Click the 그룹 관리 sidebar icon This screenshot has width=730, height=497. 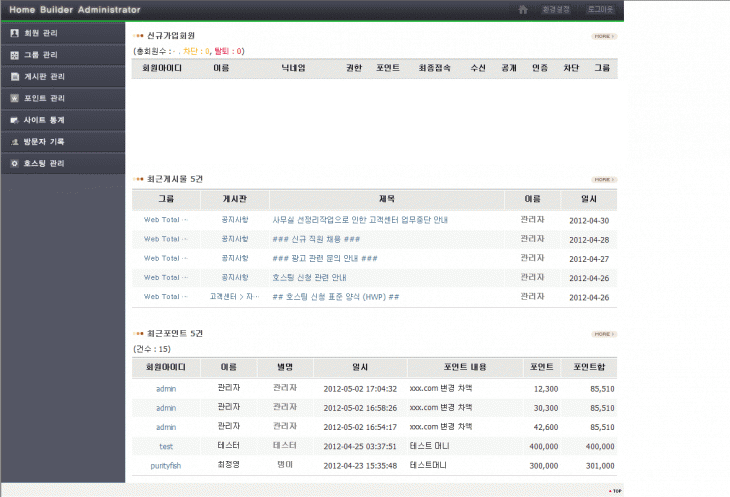tap(14, 54)
